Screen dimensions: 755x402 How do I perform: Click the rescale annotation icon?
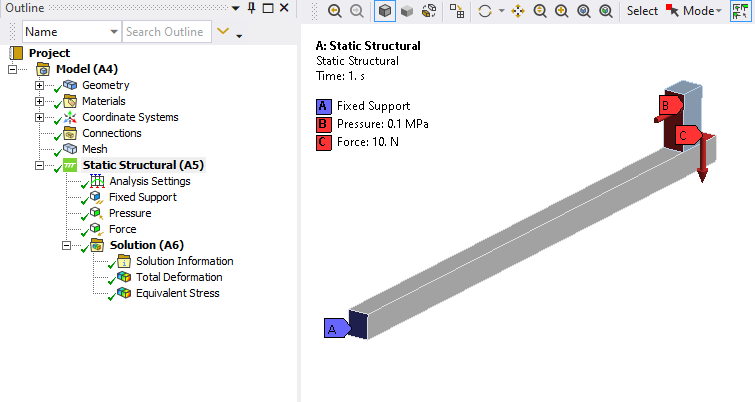pyautogui.click(x=457, y=11)
